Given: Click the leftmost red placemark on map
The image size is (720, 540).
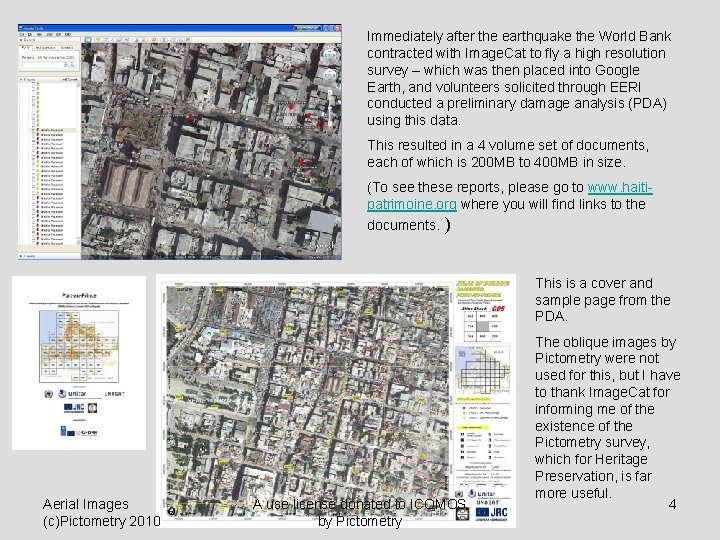Looking at the screenshot, I should [190, 118].
